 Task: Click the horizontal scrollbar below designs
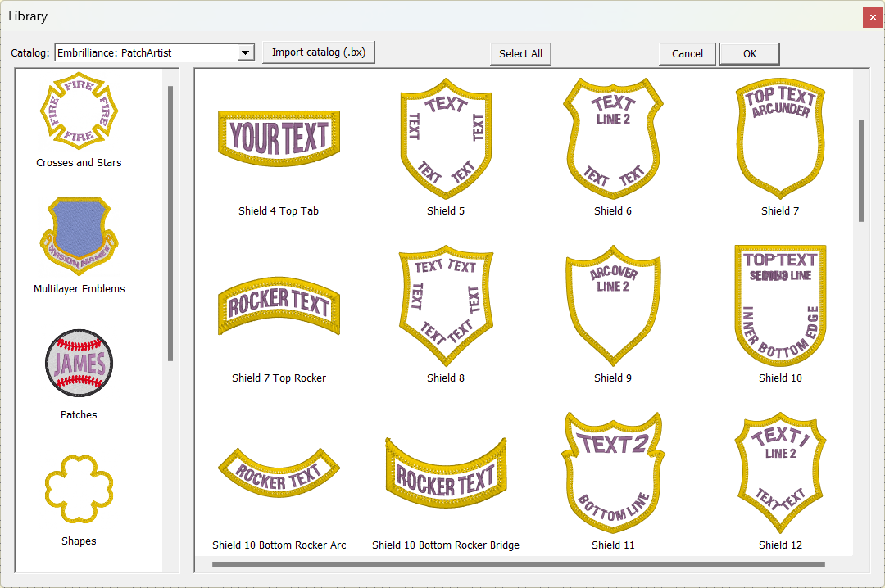coord(518,563)
